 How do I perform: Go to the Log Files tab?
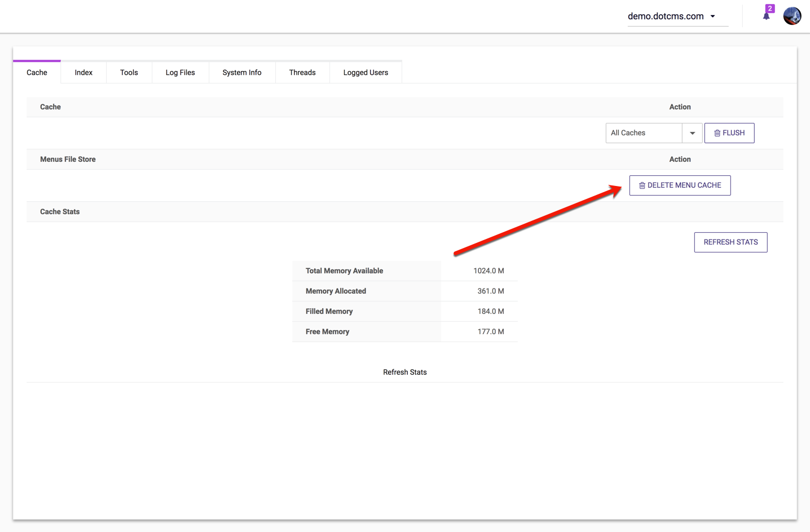180,73
